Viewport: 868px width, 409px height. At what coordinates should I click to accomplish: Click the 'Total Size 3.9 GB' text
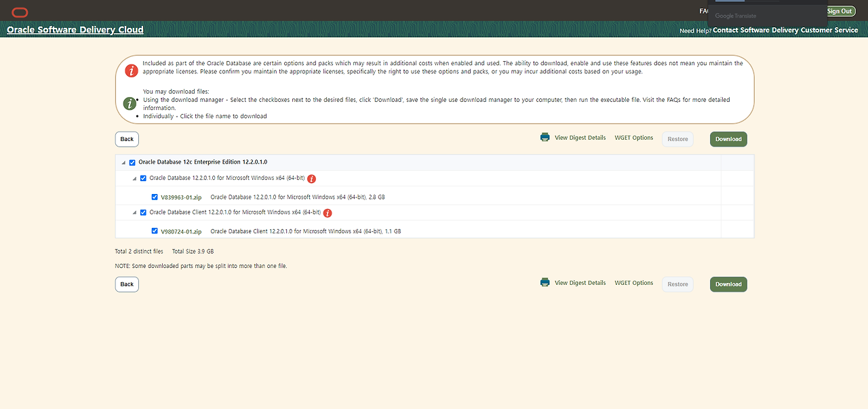[x=193, y=252]
